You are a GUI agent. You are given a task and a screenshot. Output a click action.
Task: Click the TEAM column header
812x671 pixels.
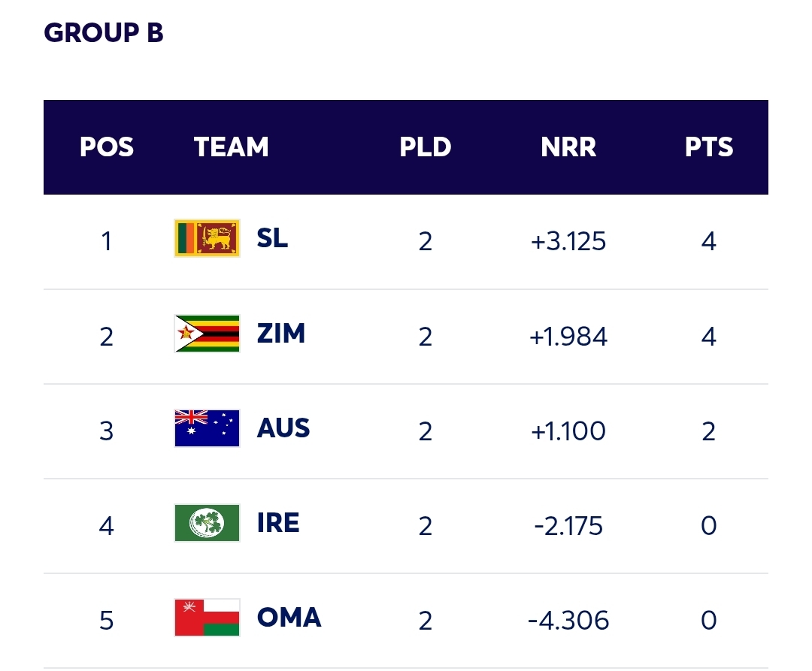click(x=232, y=147)
